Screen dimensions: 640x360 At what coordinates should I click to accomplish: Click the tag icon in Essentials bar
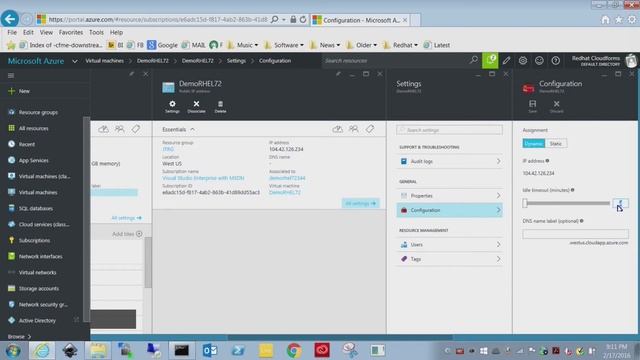point(370,129)
